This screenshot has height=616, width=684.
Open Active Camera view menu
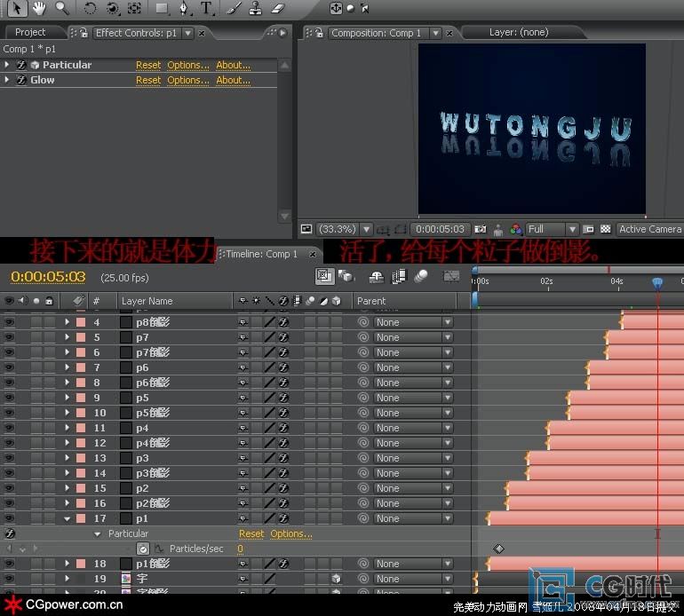click(x=649, y=229)
